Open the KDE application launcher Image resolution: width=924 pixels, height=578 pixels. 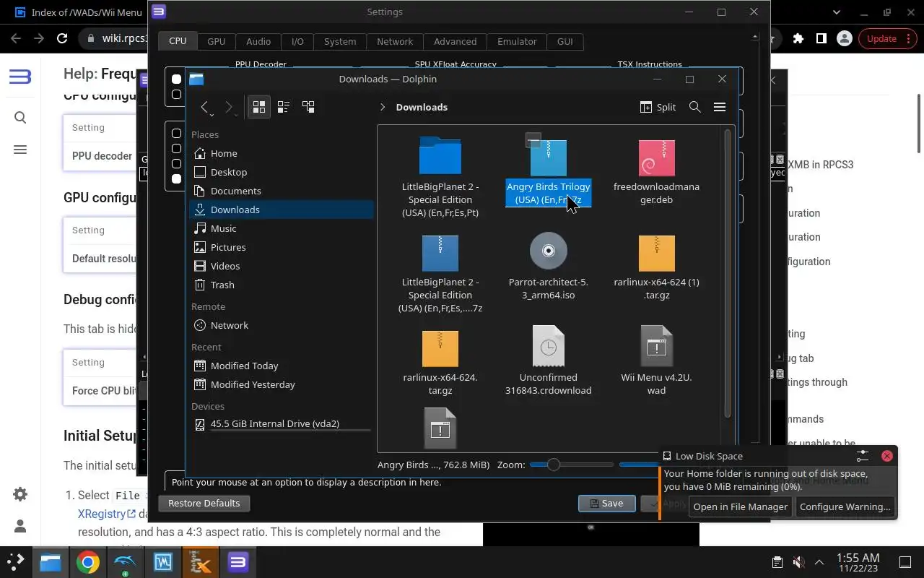pos(16,561)
